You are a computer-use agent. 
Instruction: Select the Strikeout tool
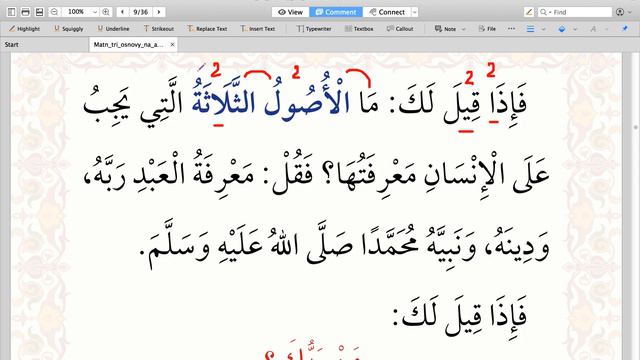click(159, 29)
